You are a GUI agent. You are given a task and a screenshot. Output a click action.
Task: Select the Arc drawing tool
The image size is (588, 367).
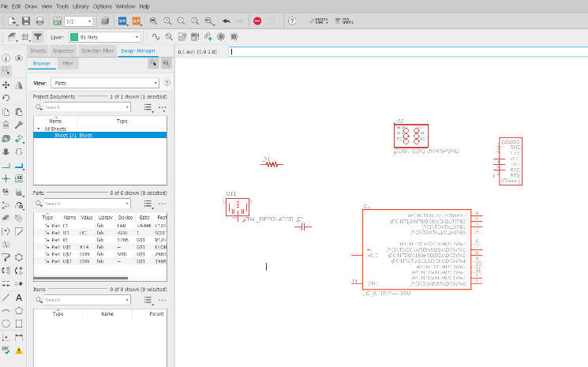tap(6, 311)
